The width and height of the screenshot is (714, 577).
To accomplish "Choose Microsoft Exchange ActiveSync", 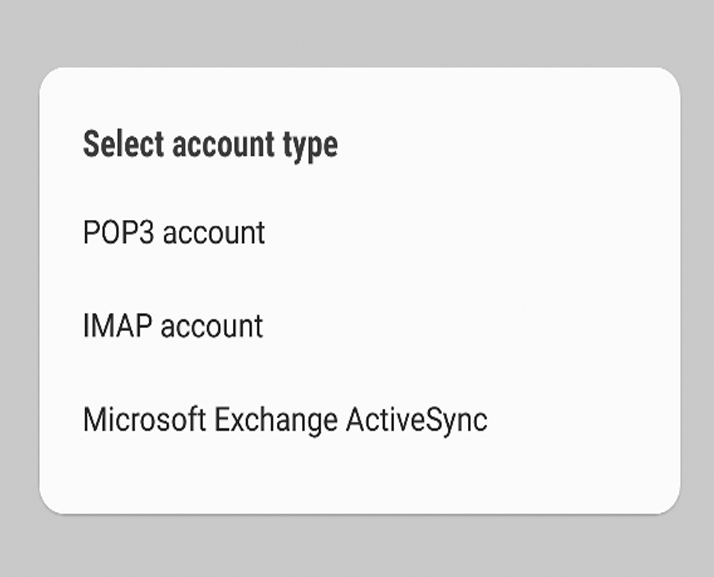I will click(x=360, y=419).
